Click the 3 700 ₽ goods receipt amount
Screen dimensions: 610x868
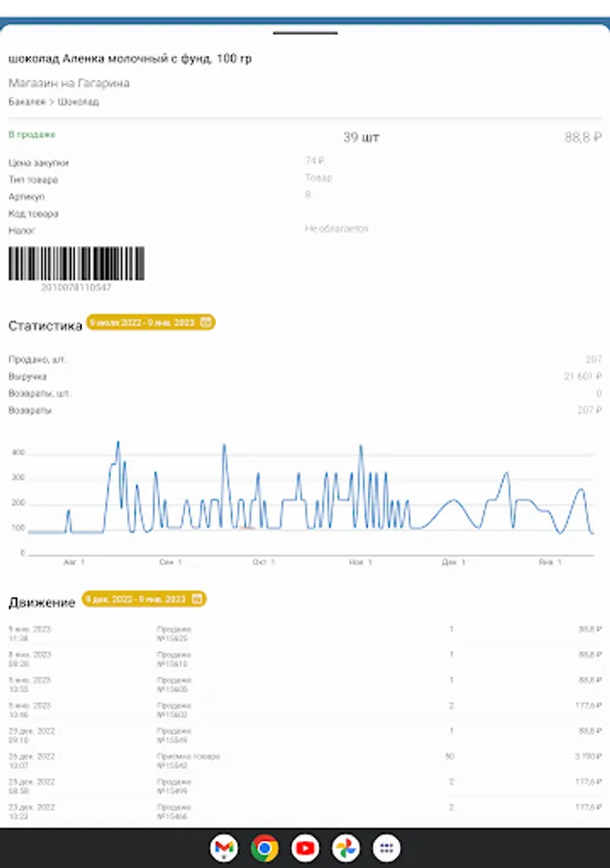(x=589, y=757)
